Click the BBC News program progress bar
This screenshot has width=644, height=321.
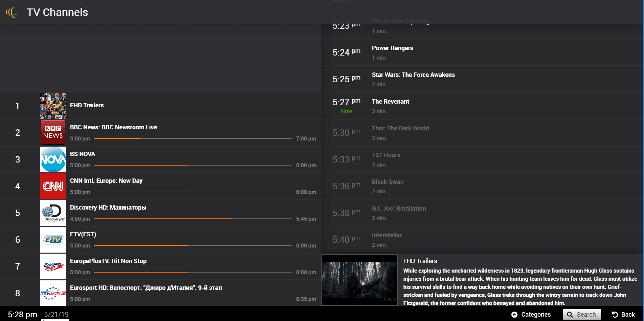point(193,138)
